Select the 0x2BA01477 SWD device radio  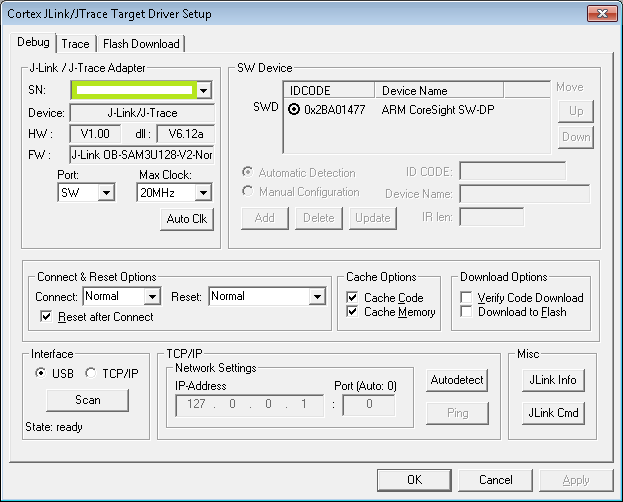pyautogui.click(x=294, y=109)
